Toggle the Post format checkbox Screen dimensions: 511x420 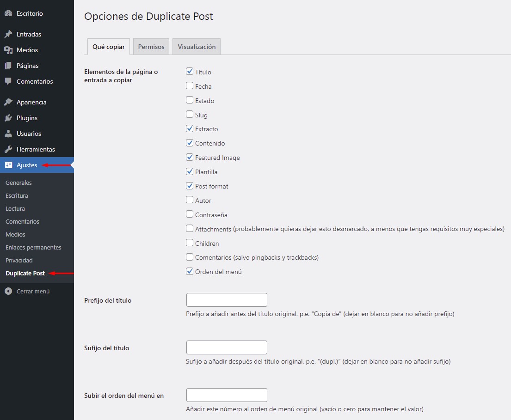tap(190, 186)
